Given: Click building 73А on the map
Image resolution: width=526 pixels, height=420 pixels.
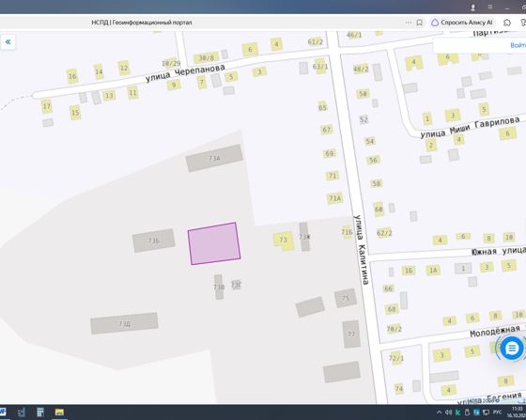Looking at the screenshot, I should point(214,158).
